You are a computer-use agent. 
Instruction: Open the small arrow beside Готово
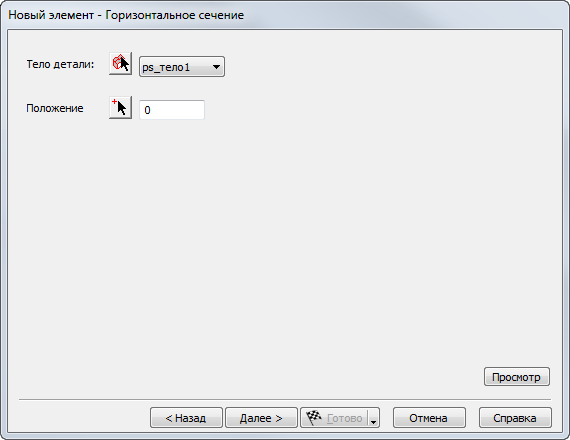(373, 418)
